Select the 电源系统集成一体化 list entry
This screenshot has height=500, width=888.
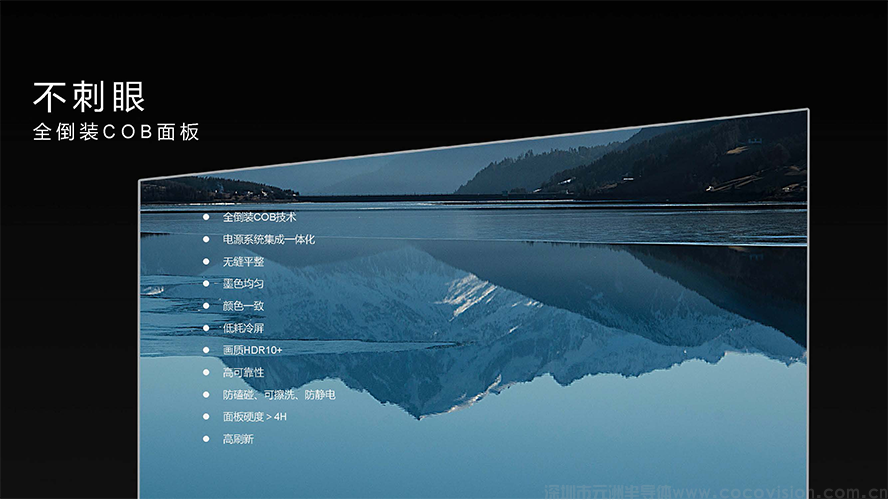(x=268, y=240)
